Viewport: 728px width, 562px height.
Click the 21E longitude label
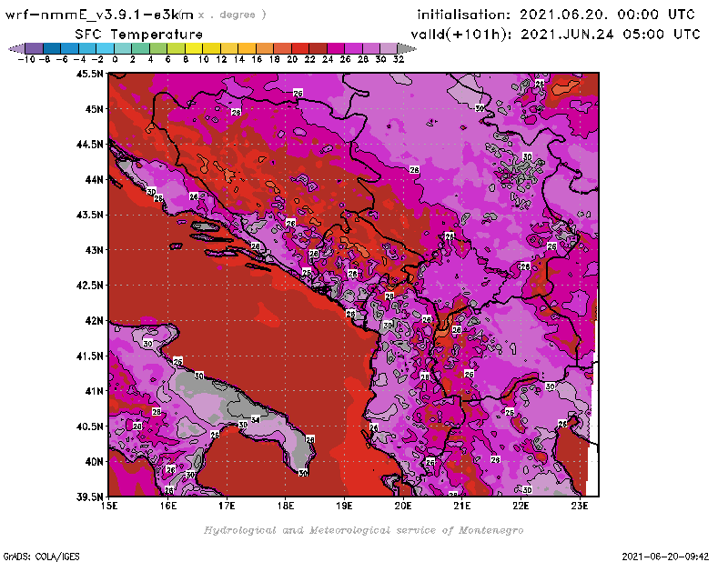462,506
